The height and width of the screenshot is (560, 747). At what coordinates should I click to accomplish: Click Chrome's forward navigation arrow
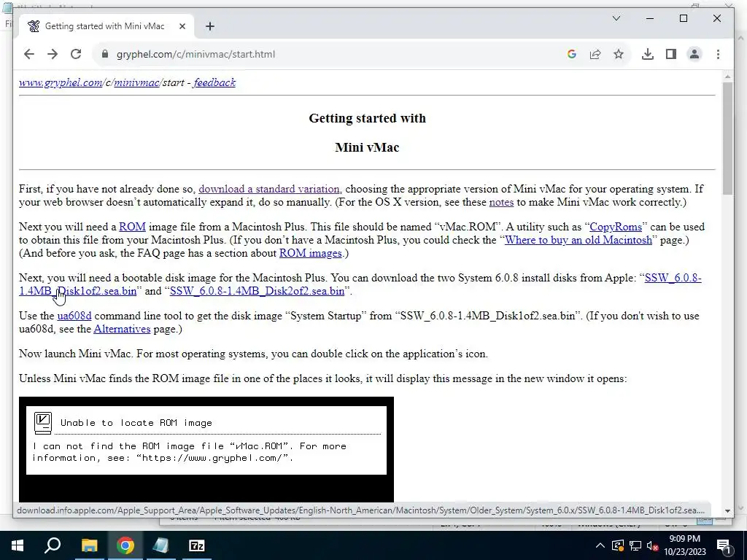pos(53,54)
